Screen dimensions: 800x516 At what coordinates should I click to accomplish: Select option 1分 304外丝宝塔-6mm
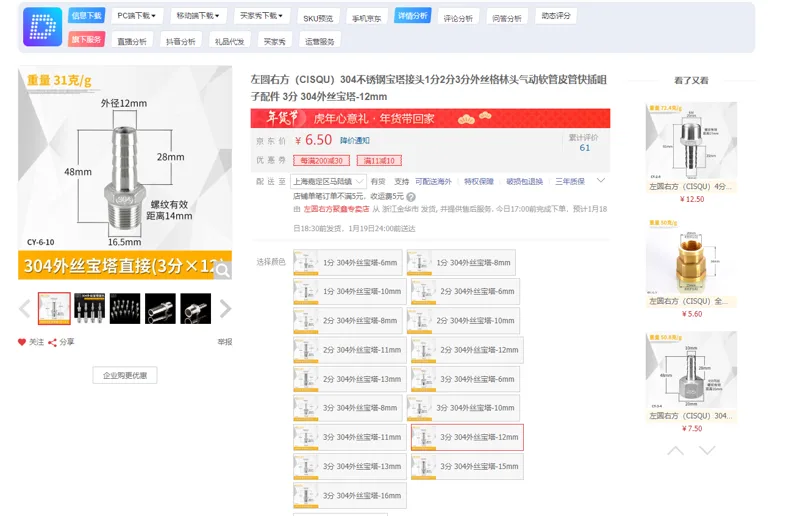click(347, 262)
